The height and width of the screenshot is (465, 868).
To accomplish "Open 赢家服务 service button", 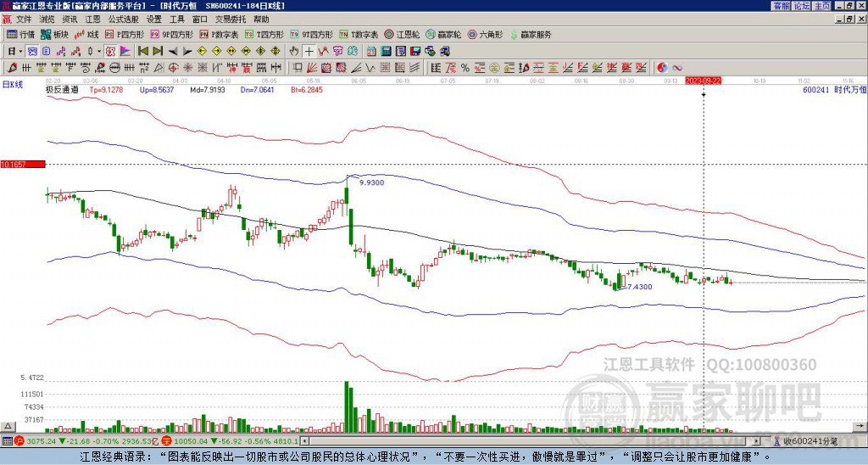I will point(531,34).
